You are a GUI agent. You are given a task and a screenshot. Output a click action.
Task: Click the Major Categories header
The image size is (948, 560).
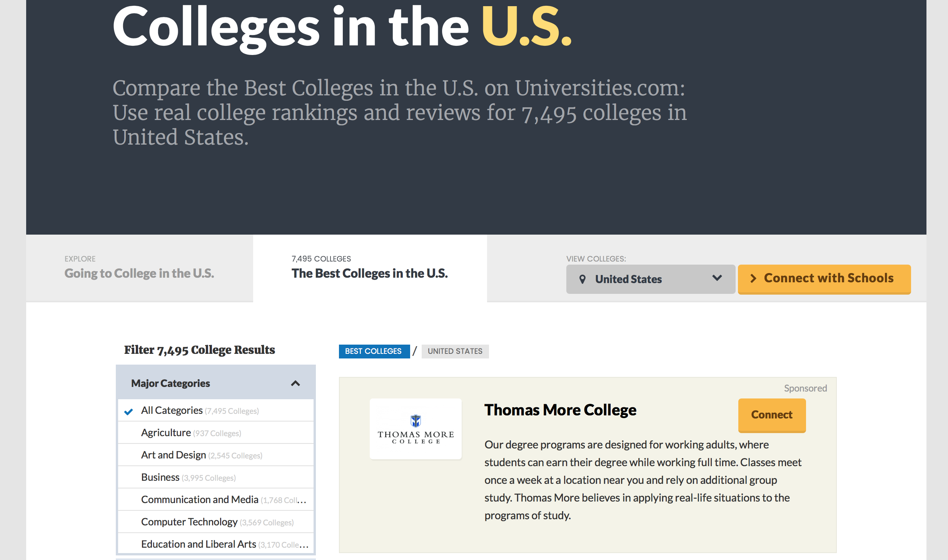coord(171,383)
